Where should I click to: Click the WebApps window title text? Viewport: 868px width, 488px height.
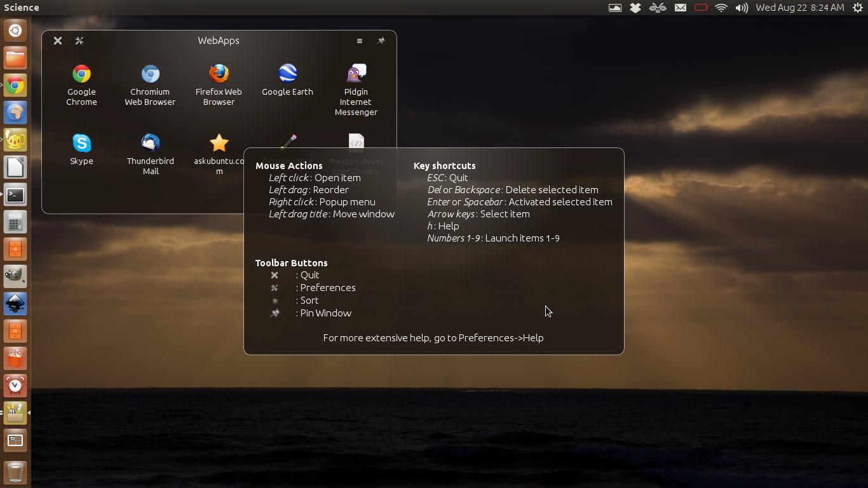click(x=219, y=41)
